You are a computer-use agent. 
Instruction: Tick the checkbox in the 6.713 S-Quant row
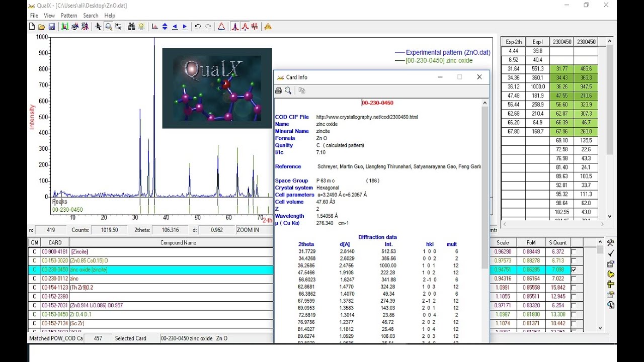(x=574, y=260)
